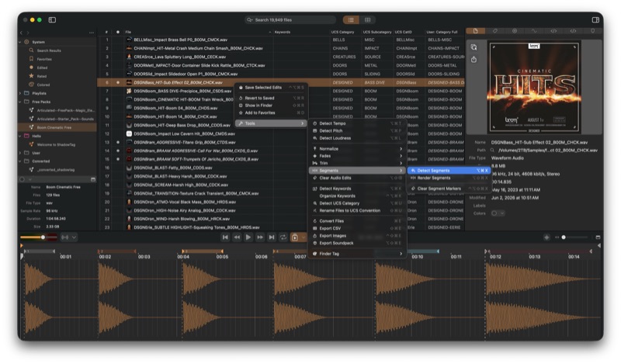This screenshot has width=621, height=364.
Task: Click the segment marker at 00:04
Action: [x=183, y=251]
